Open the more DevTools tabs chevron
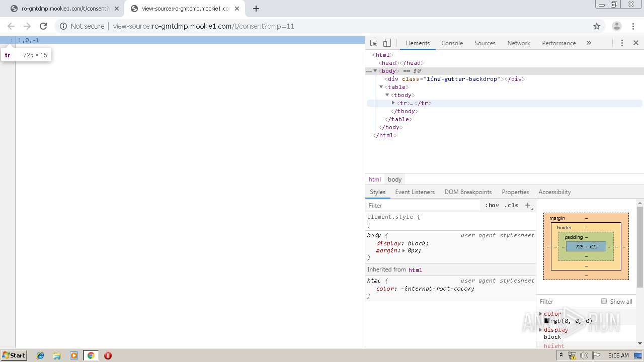This screenshot has height=362, width=644. pyautogui.click(x=589, y=43)
